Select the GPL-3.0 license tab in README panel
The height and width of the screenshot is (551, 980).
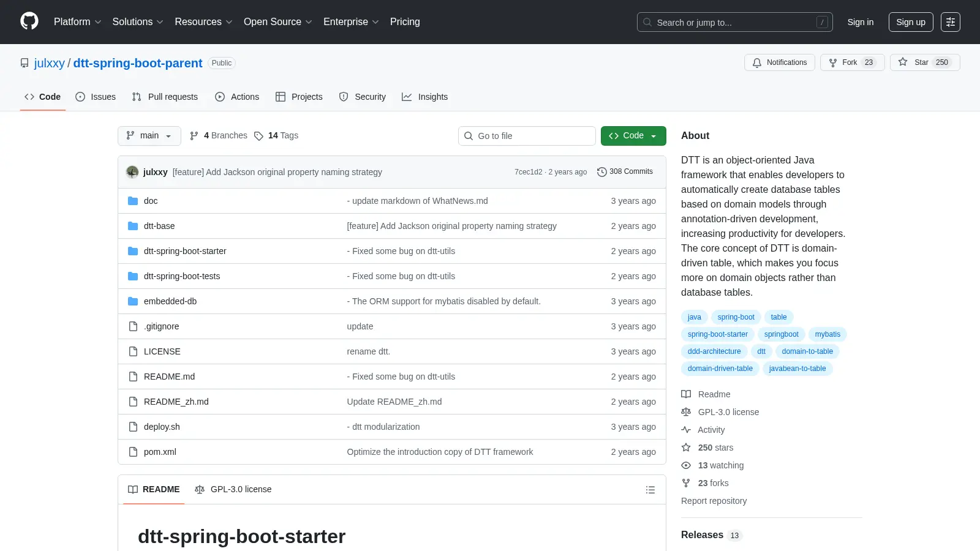(x=233, y=489)
